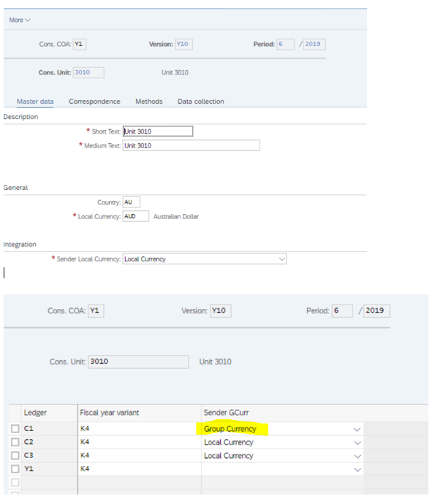This screenshot has height=504, width=443.
Task: Switch to the Master data tab
Action: click(x=35, y=102)
